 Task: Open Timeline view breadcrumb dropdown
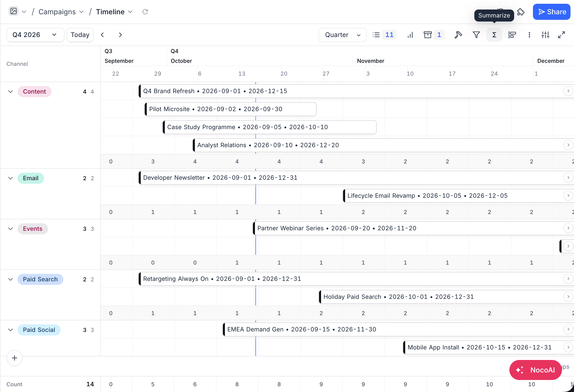114,12
